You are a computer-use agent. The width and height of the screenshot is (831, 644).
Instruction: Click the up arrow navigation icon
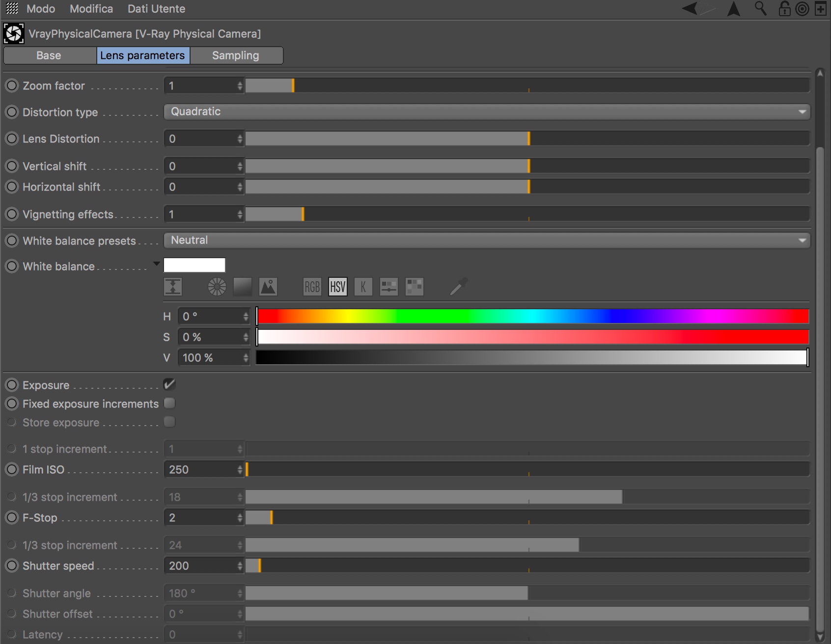734,9
